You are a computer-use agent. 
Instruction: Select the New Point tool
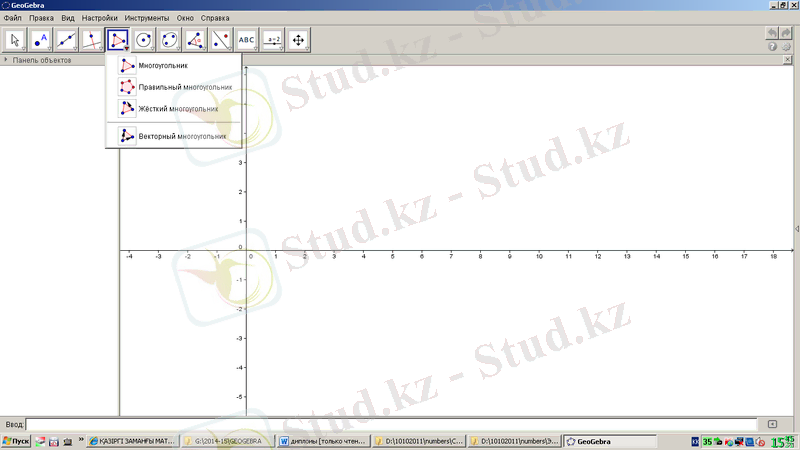click(x=40, y=40)
